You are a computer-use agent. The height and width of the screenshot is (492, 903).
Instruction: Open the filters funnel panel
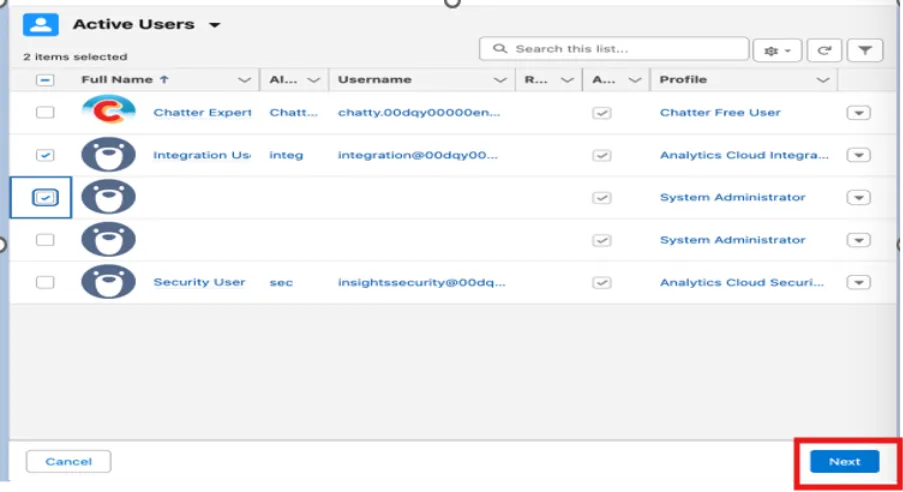click(864, 51)
